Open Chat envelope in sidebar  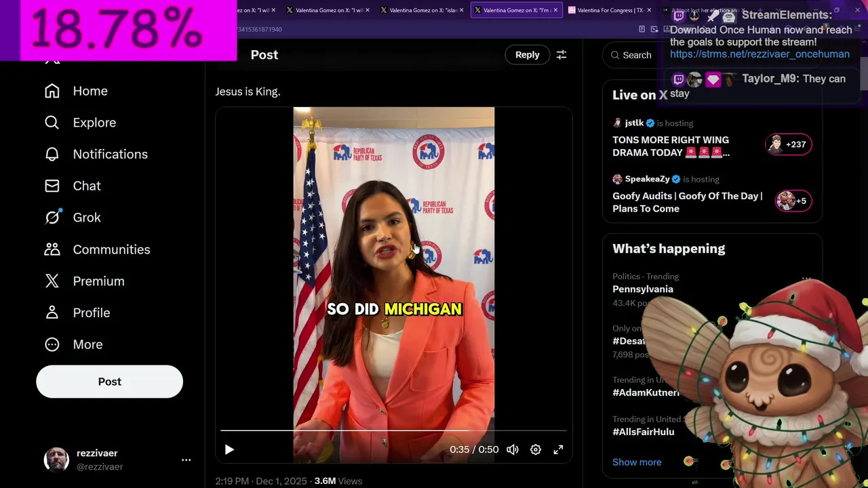point(73,186)
